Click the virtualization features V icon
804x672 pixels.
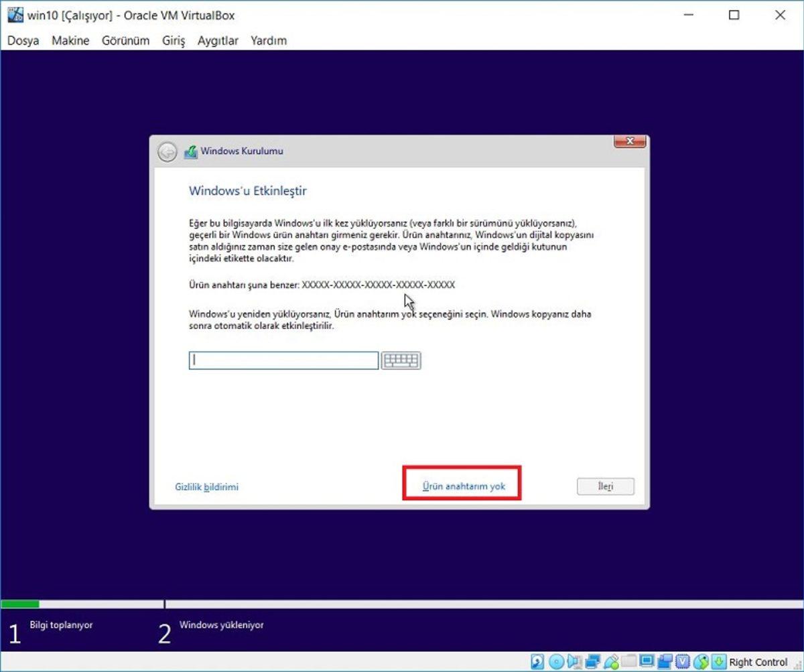click(x=683, y=662)
